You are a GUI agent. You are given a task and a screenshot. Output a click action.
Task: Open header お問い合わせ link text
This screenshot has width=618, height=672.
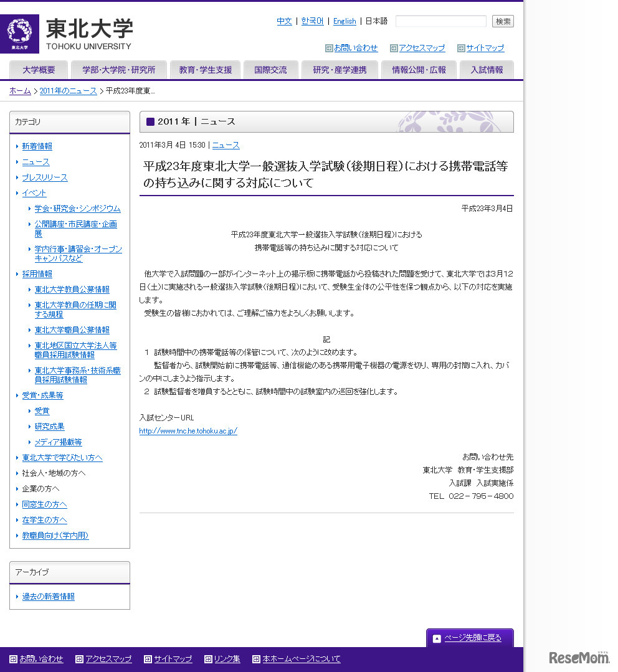356,48
